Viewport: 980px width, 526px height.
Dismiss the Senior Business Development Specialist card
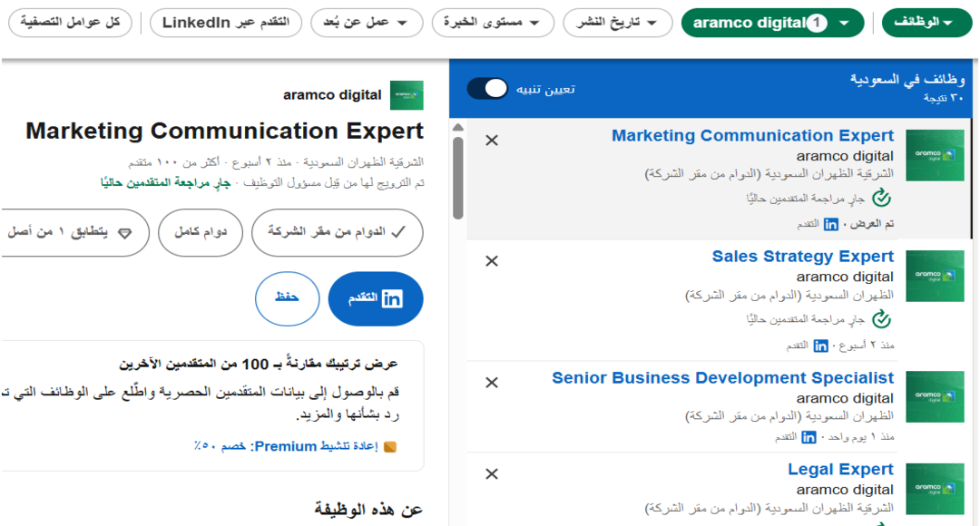492,383
